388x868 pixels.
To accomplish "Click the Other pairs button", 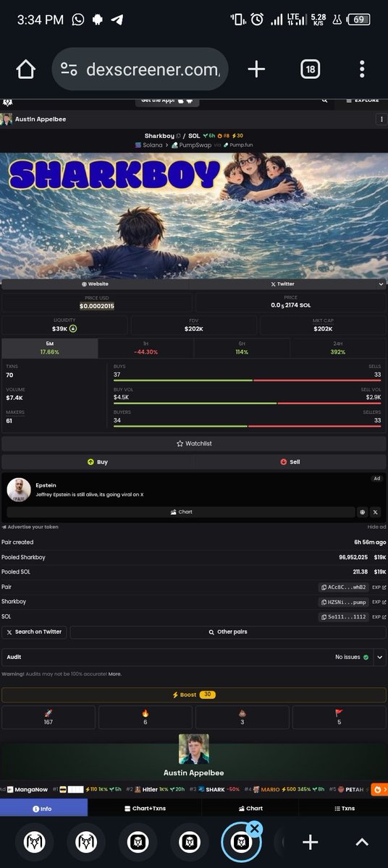I will click(x=228, y=632).
